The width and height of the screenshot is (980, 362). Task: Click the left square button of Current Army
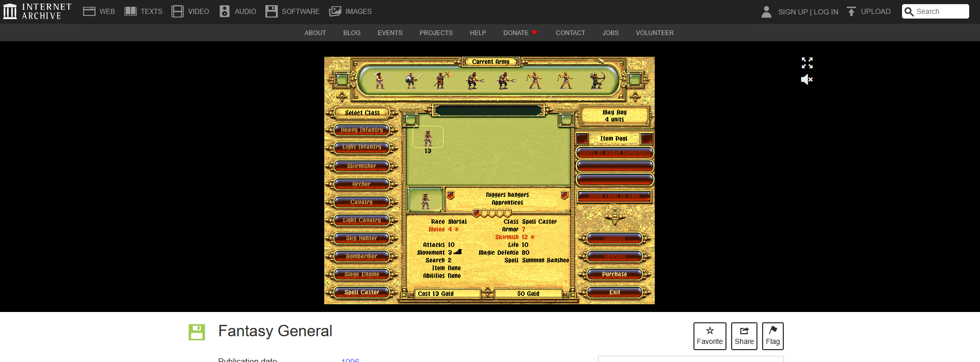[x=341, y=79]
